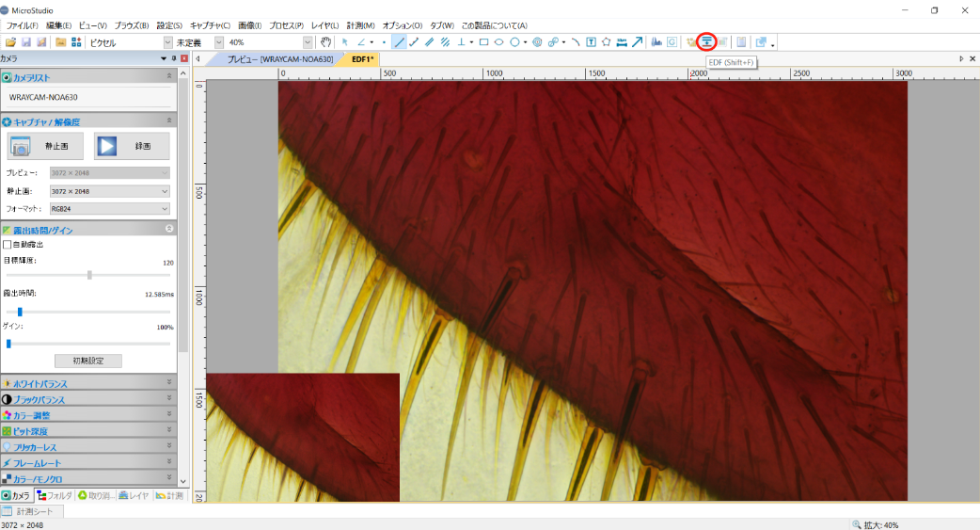980x530 pixels.
Task: Click the open folder toolbar icon
Action: [x=10, y=42]
